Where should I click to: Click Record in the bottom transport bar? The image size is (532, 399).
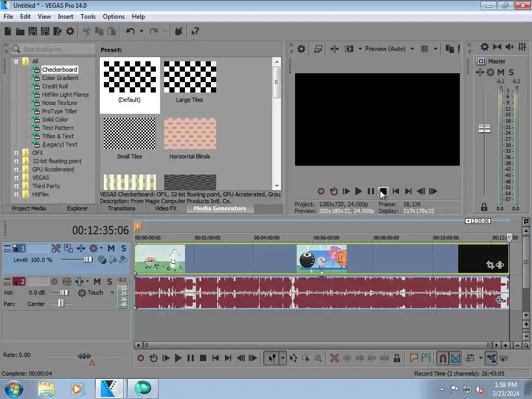click(x=140, y=358)
